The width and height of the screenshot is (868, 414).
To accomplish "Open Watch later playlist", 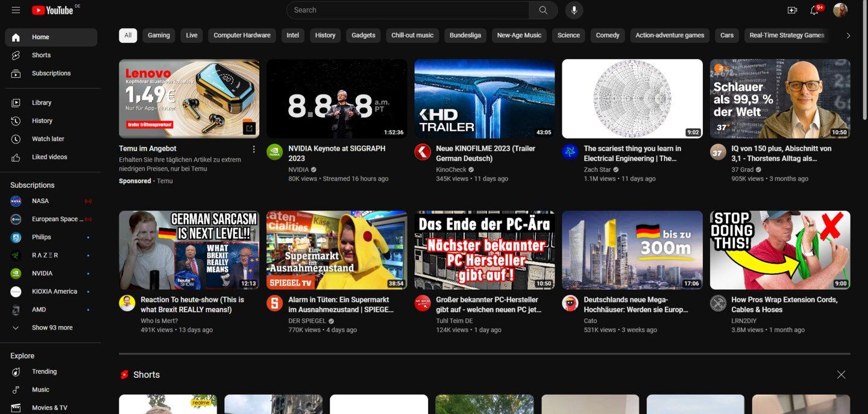I will (51, 139).
